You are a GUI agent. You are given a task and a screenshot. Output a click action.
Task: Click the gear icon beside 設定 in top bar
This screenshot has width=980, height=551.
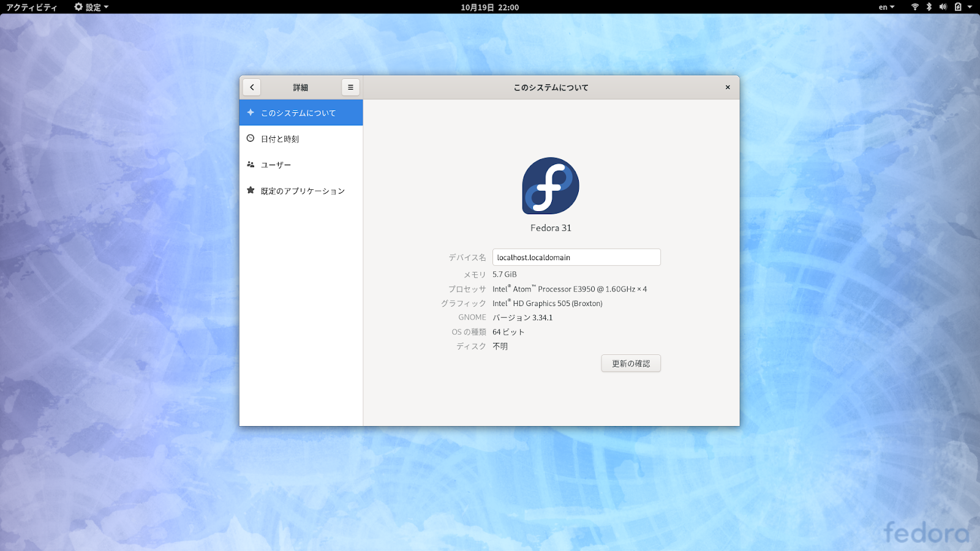[78, 7]
